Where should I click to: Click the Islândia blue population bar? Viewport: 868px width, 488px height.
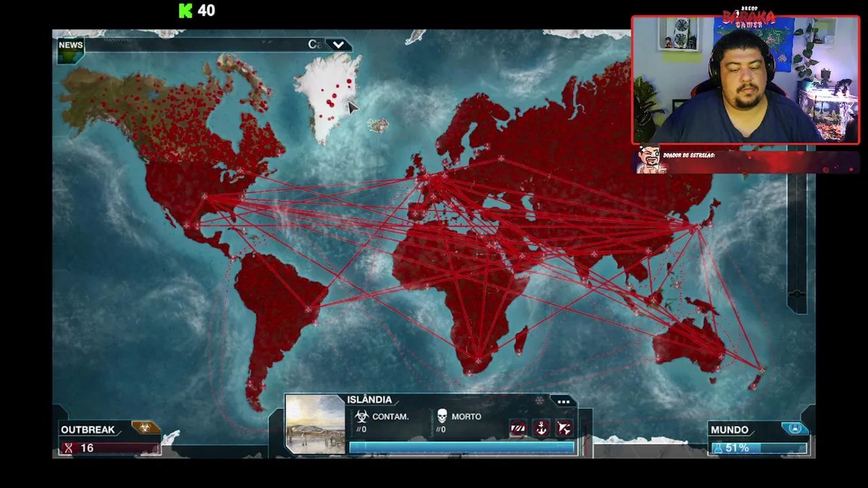coord(462,447)
